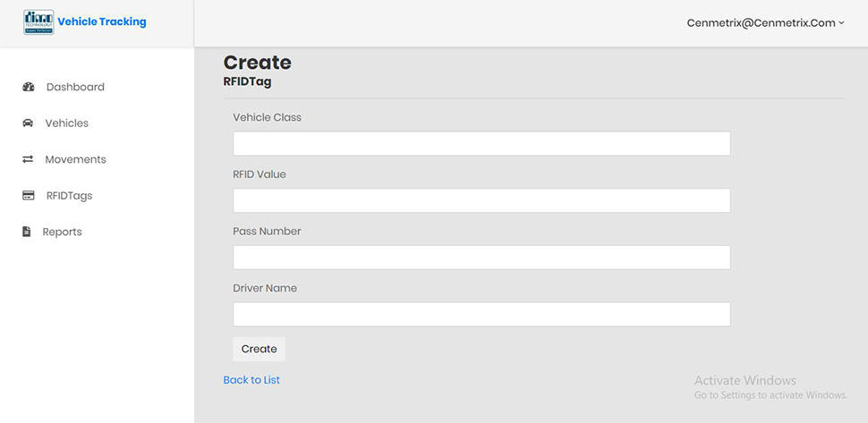Expand the Cenmetrix@Cenmetrix.Com account dropdown arrow
The height and width of the screenshot is (423, 868).
pos(841,23)
